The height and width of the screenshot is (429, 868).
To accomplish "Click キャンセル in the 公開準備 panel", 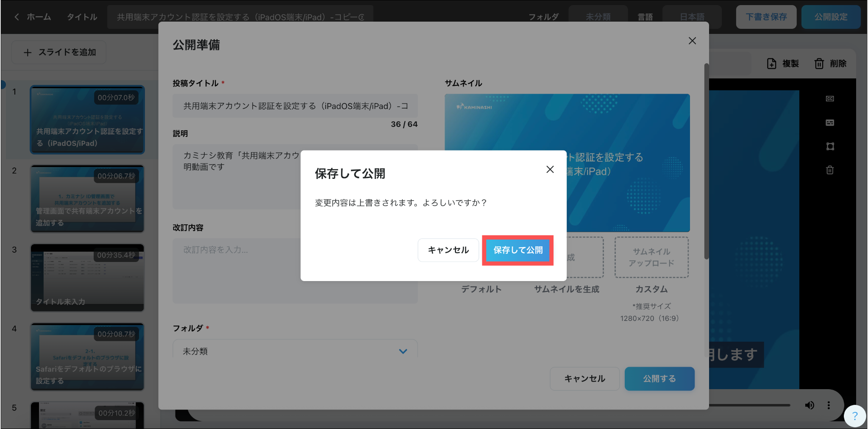I will coord(584,379).
